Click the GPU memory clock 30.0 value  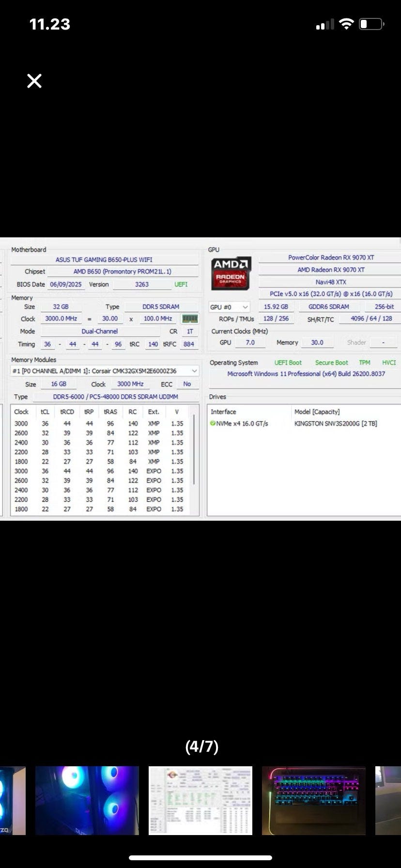(x=317, y=342)
